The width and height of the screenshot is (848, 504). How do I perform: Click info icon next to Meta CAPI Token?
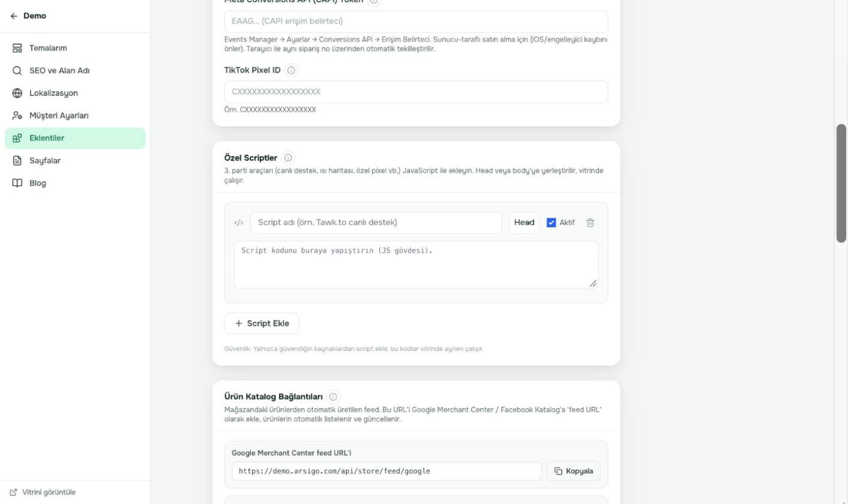pyautogui.click(x=374, y=2)
